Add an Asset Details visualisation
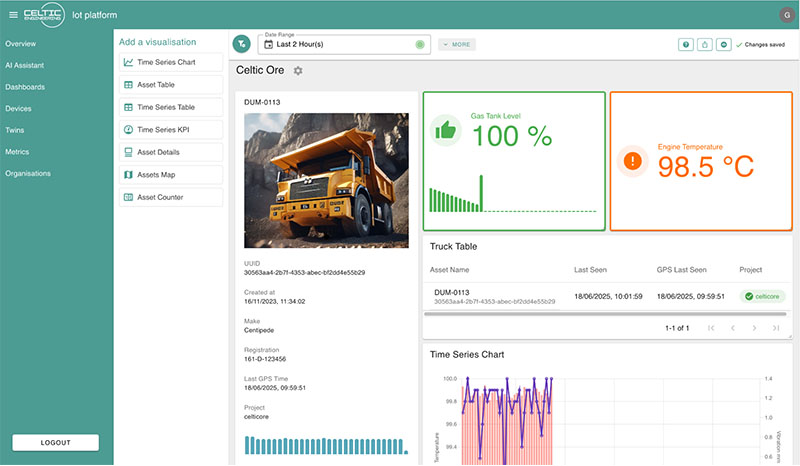This screenshot has width=800, height=466. pos(171,152)
